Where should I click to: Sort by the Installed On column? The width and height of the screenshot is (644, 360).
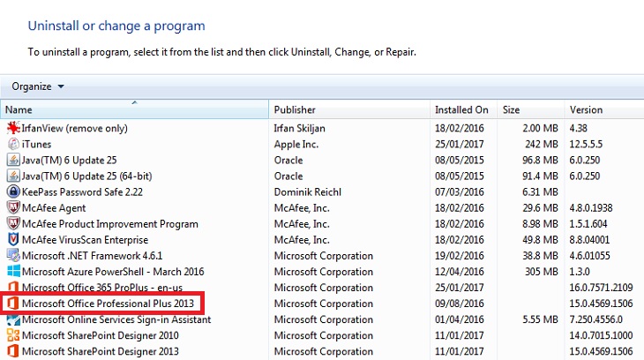(463, 109)
